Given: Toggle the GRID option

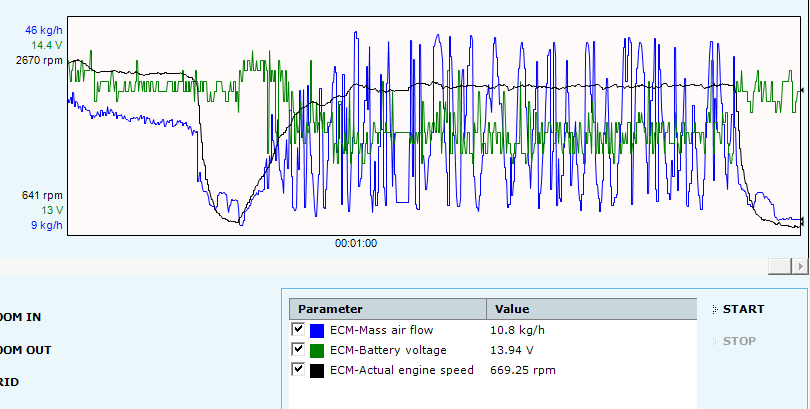Looking at the screenshot, I should [x=10, y=382].
